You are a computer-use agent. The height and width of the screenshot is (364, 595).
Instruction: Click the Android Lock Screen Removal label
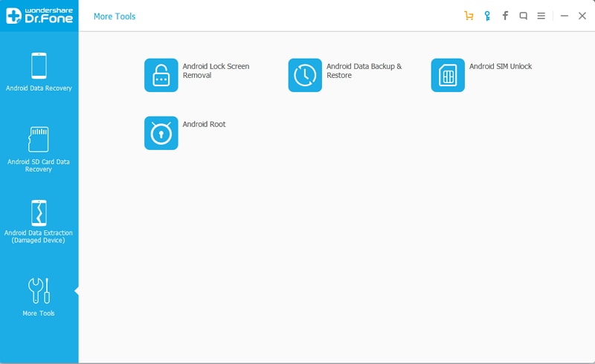click(216, 71)
